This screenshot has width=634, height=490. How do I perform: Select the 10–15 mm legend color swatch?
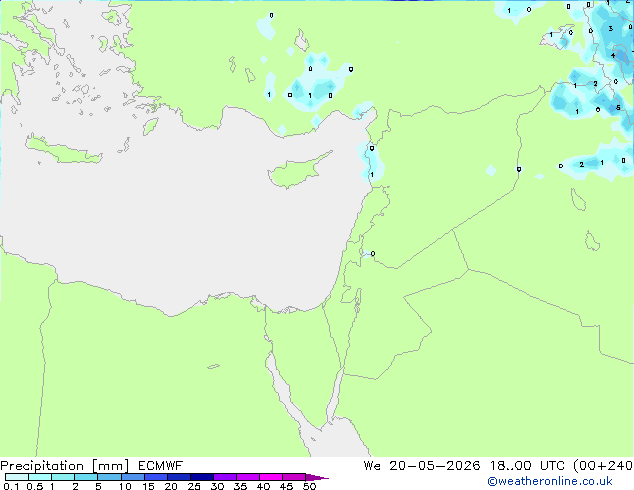[x=132, y=477]
